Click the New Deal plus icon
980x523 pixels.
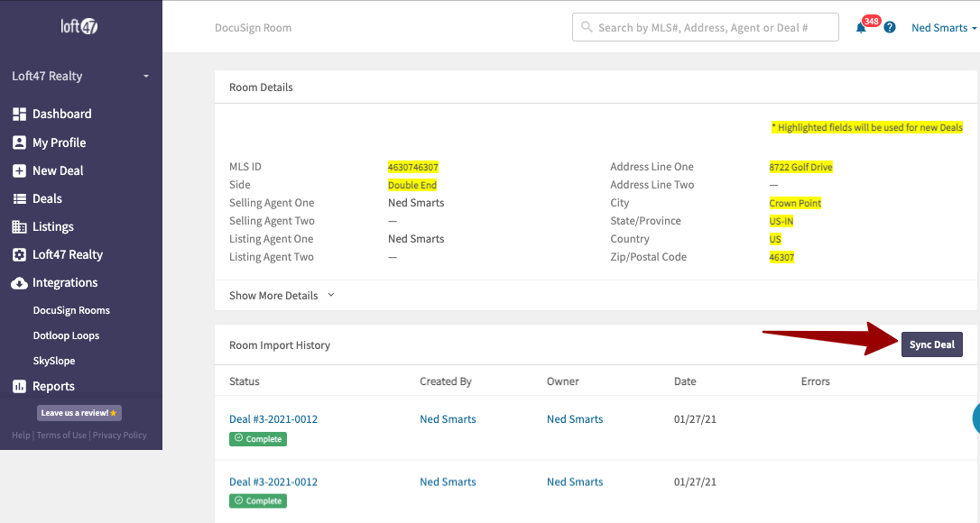click(x=19, y=170)
